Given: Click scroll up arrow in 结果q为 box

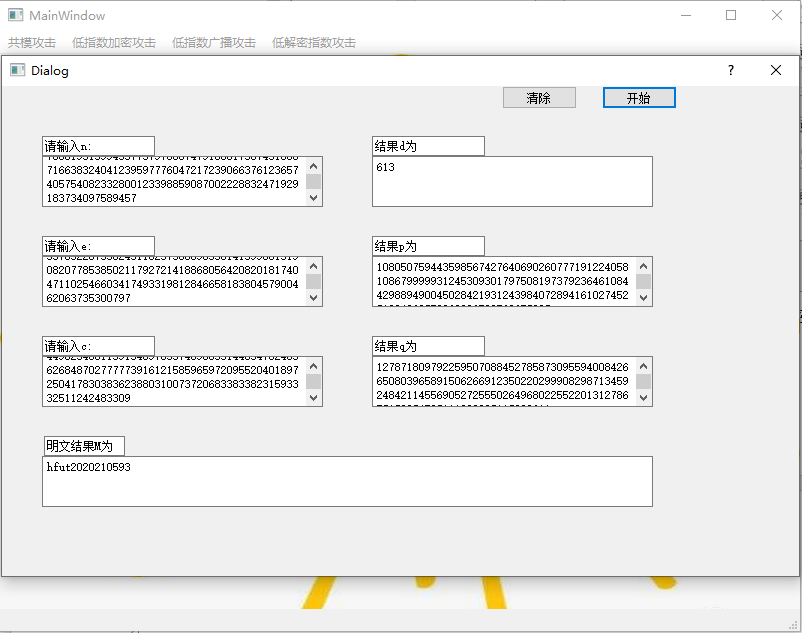Looking at the screenshot, I should click(643, 366).
